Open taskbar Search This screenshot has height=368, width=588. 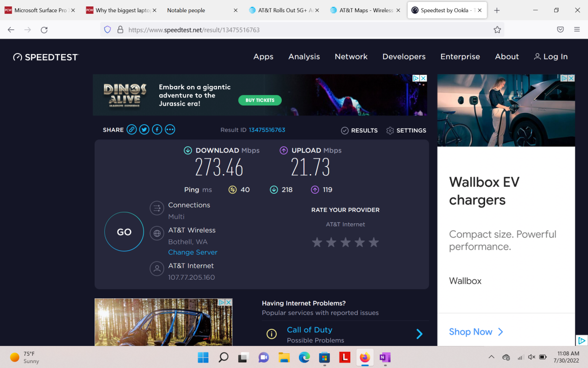pos(223,357)
